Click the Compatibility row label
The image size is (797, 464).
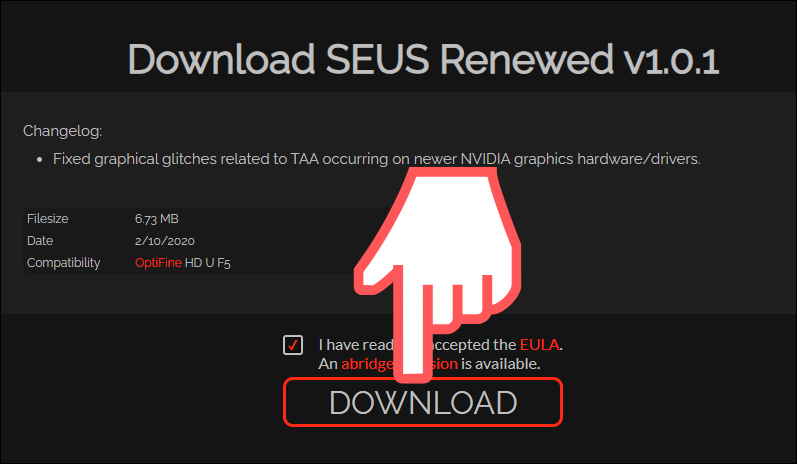point(64,263)
